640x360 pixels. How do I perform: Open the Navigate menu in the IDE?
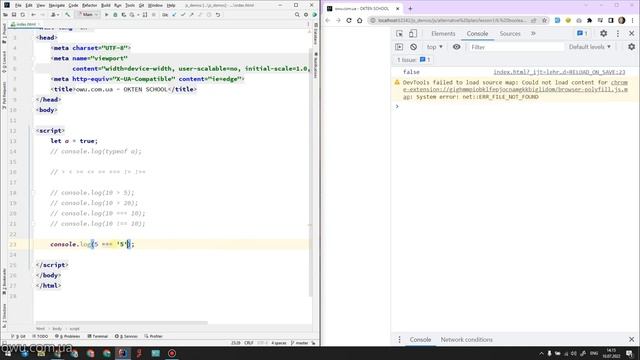[x=57, y=5]
